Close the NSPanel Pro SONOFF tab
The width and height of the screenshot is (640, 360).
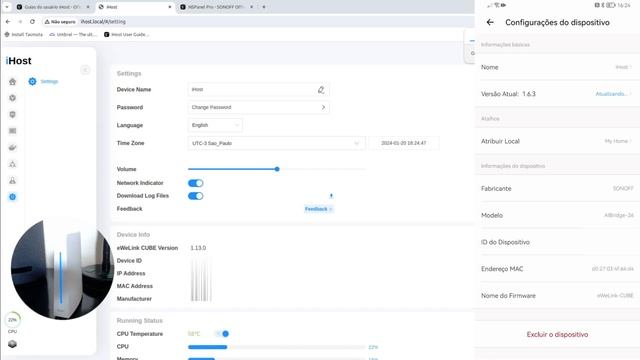click(251, 7)
